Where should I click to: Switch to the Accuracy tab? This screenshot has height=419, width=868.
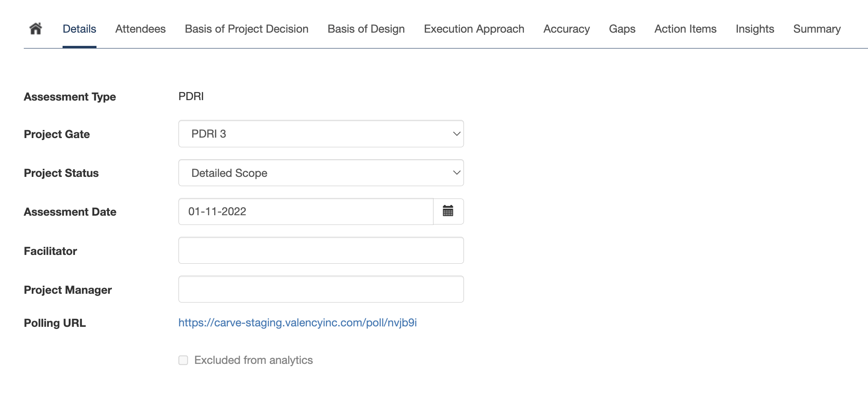(x=566, y=29)
